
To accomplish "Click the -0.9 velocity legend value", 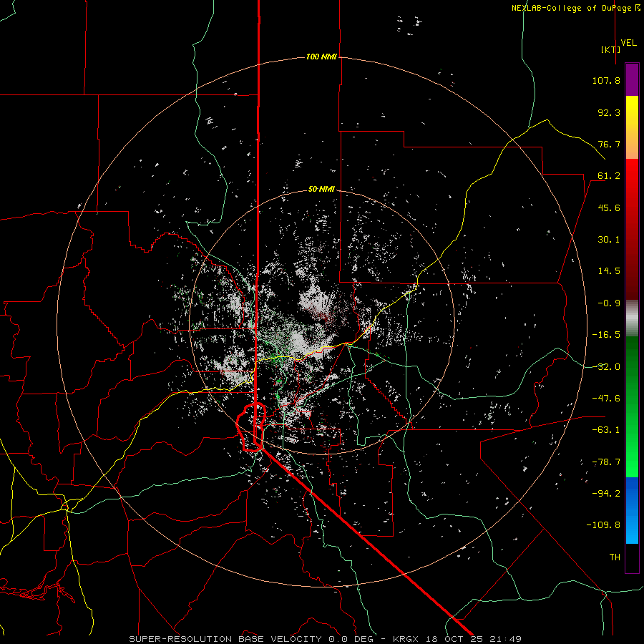I will click(609, 303).
